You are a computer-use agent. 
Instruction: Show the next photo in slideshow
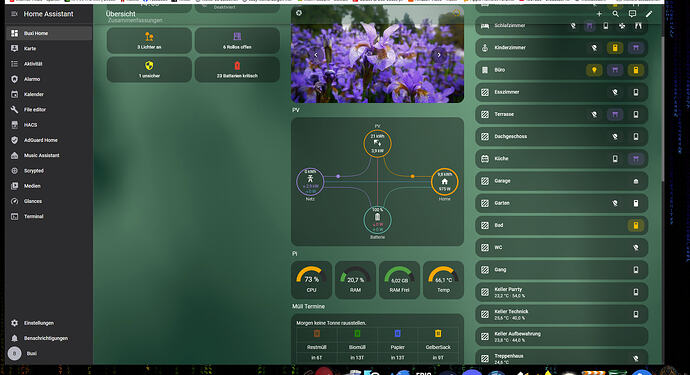click(x=439, y=55)
